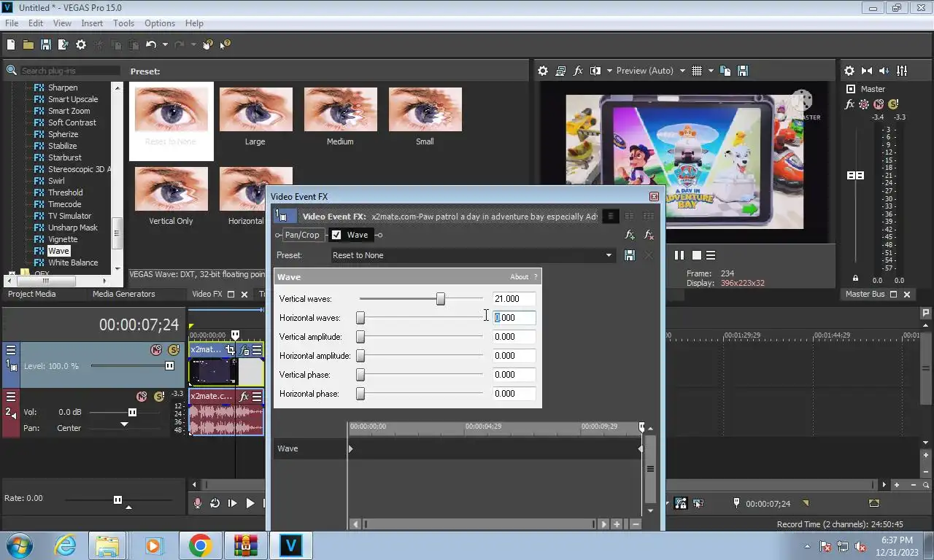Image resolution: width=934 pixels, height=560 pixels.
Task: Open File menu
Action: pos(12,23)
